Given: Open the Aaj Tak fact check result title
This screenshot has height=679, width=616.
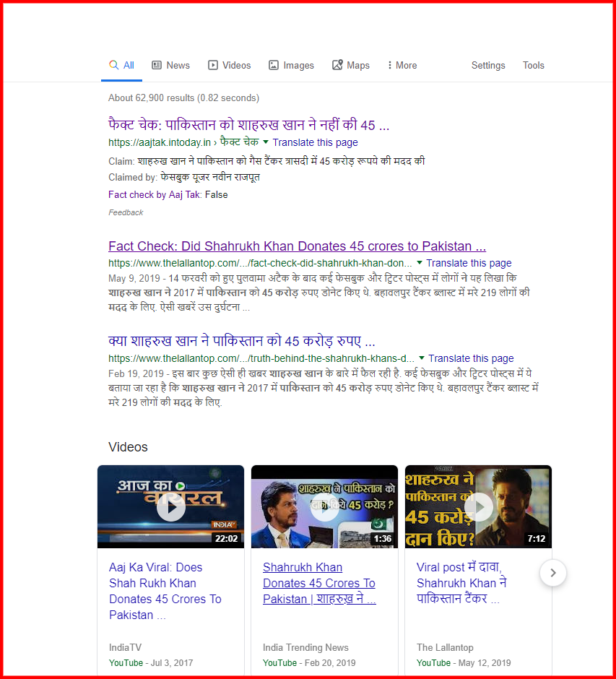Looking at the screenshot, I should tap(249, 125).
